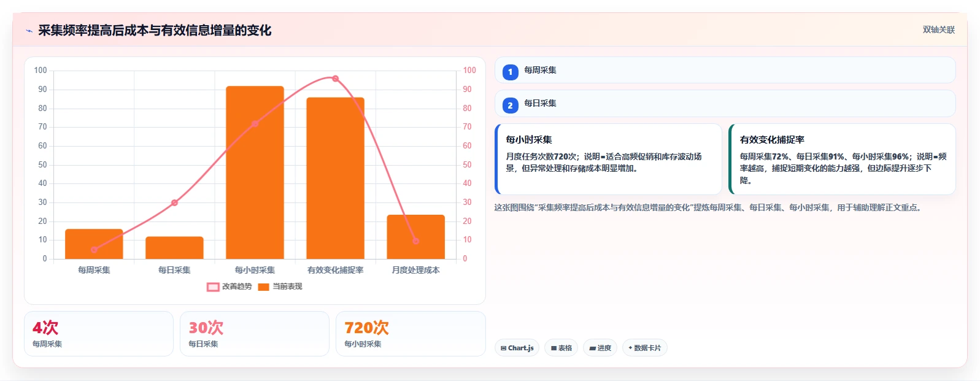Click the 30次 每日采集 stat card

[x=255, y=334]
